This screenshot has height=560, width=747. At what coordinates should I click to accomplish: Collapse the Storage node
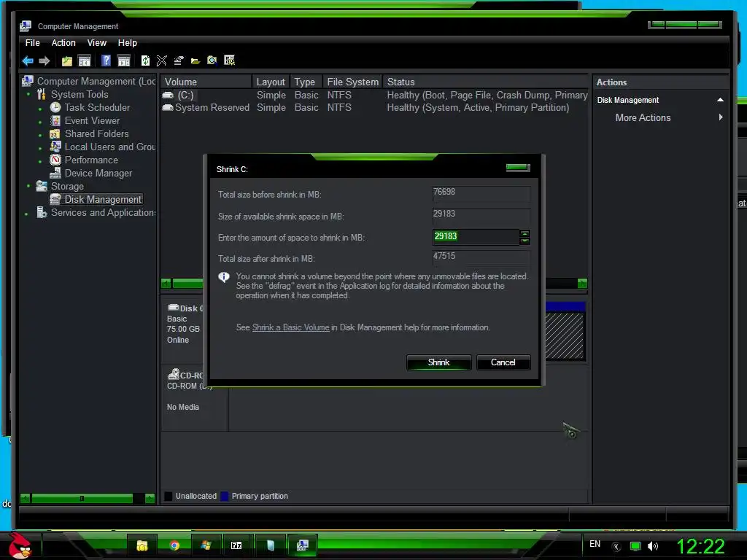coord(28,186)
